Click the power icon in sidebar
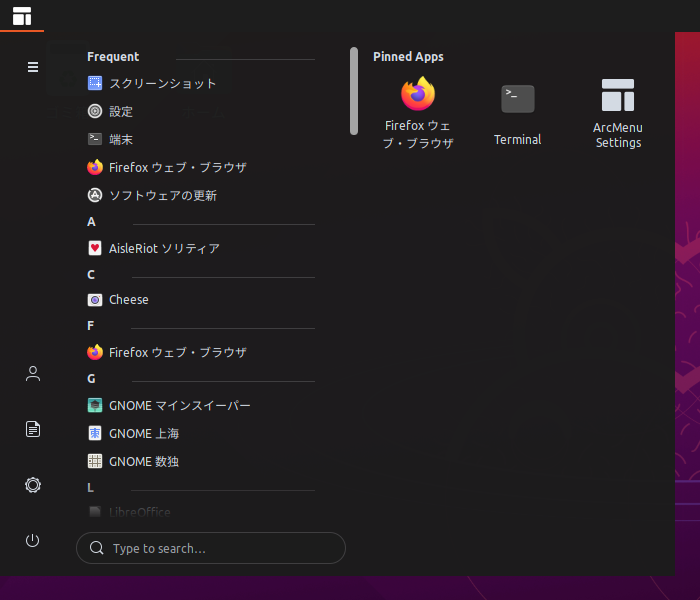 pyautogui.click(x=33, y=541)
